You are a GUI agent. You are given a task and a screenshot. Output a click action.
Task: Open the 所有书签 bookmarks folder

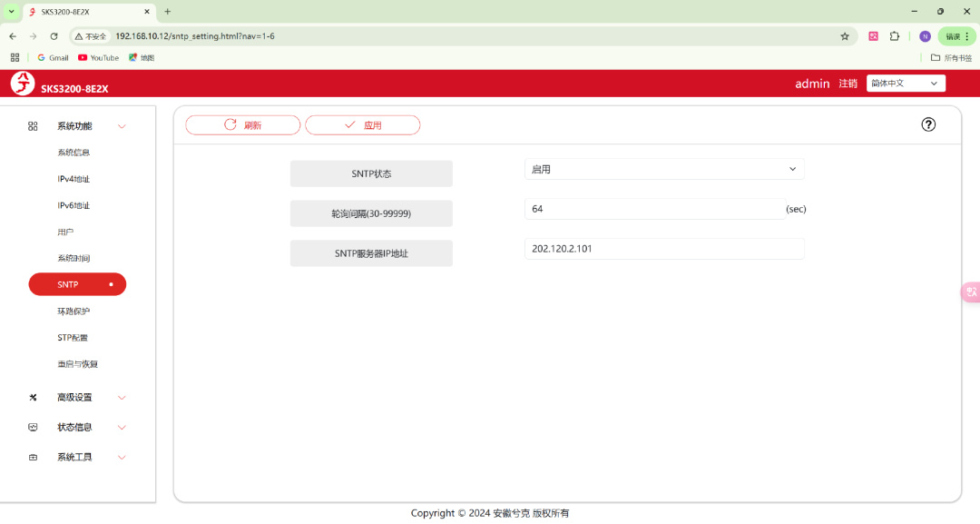coord(951,57)
